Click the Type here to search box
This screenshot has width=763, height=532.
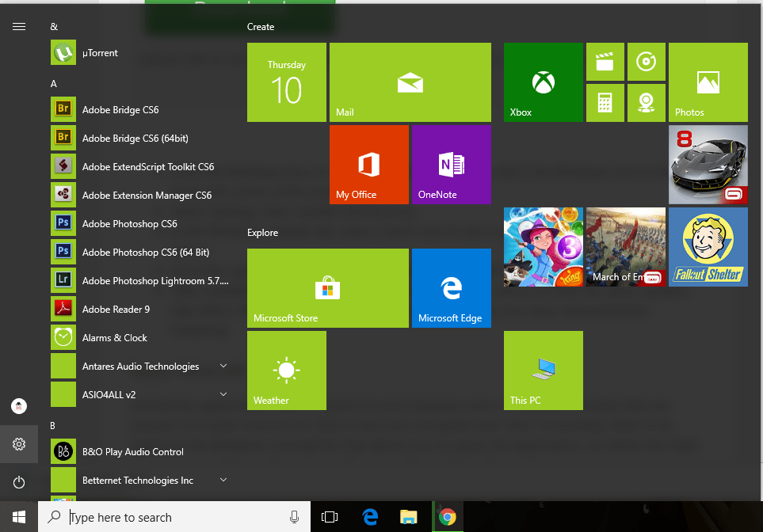[174, 517]
